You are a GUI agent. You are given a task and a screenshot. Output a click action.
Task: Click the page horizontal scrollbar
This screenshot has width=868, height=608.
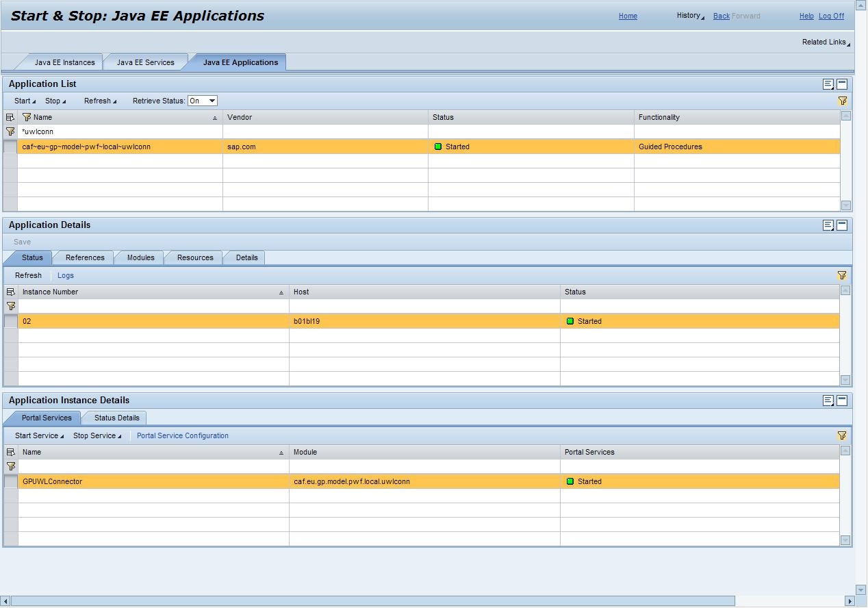(x=373, y=601)
